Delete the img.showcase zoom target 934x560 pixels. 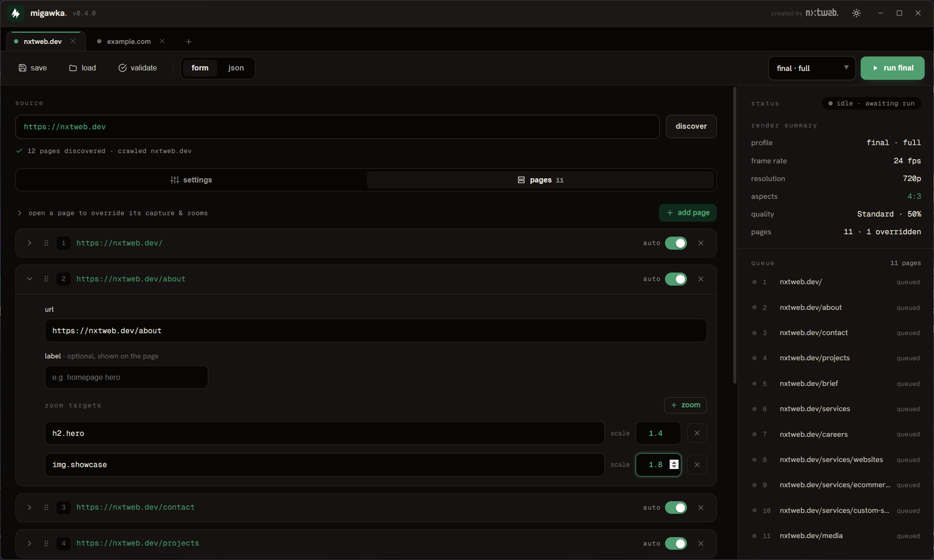(697, 465)
